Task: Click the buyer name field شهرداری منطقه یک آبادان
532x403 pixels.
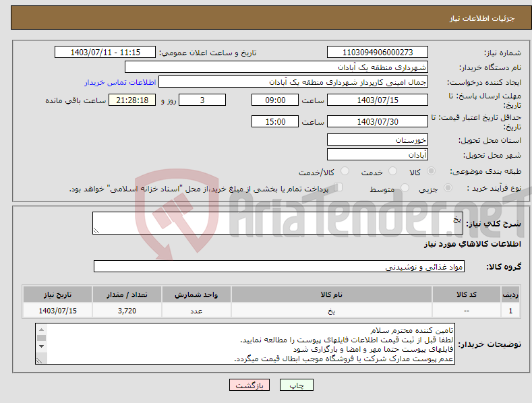Action: (276, 67)
